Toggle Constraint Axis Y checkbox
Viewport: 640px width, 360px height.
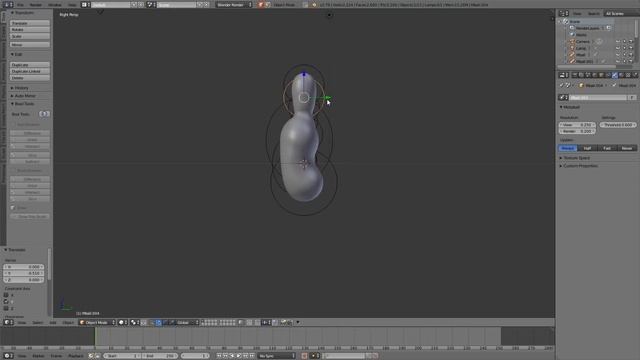[x=6, y=301]
